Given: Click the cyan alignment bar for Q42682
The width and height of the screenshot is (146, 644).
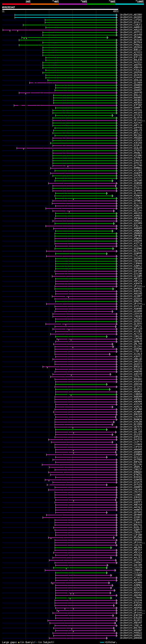Looking at the screenshot, I should click(66, 17).
